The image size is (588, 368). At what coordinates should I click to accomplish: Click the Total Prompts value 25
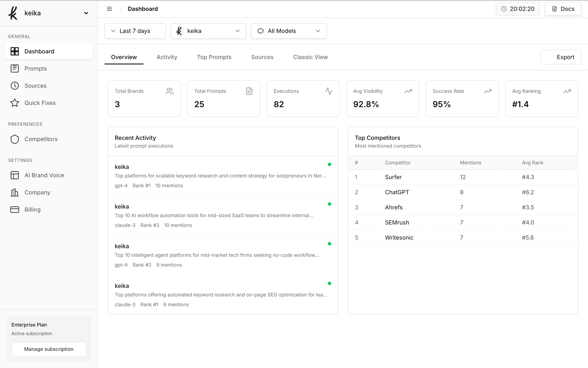point(199,104)
